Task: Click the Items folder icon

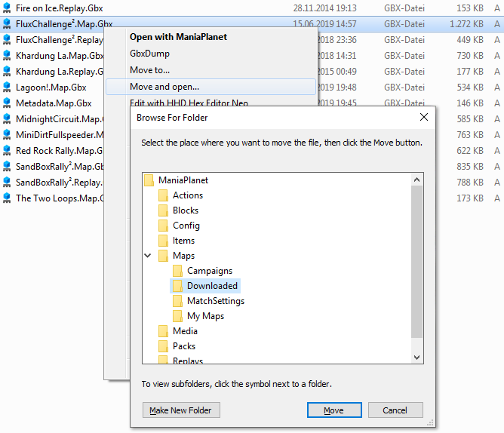Action: tap(163, 241)
